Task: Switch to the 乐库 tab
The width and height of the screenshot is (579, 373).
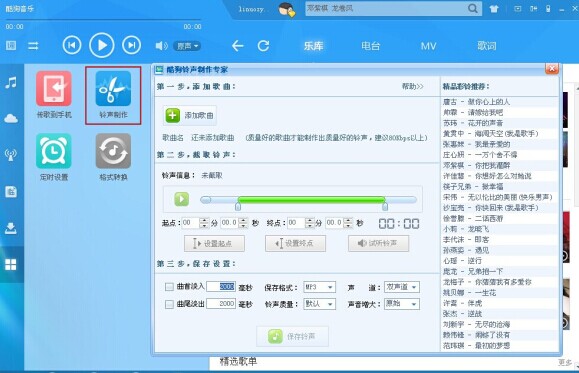Action: click(x=314, y=46)
